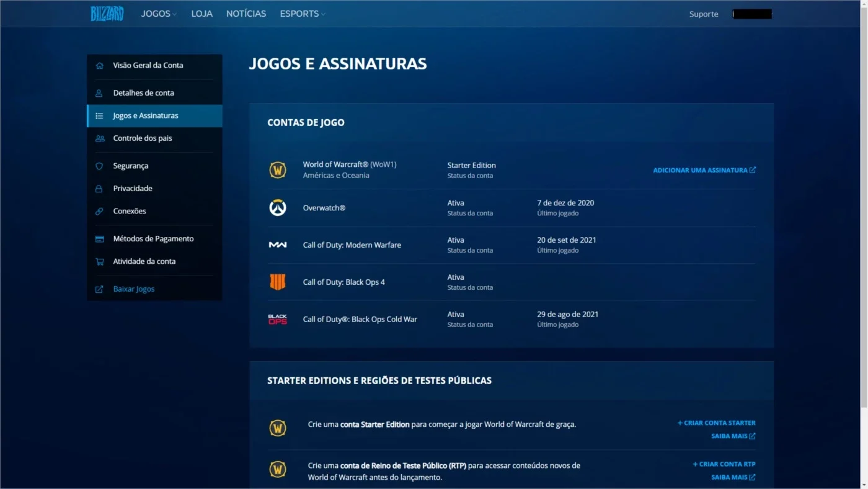This screenshot has height=489, width=868.
Task: Click Call of Duty: Modern Warfare text
Action: (x=352, y=245)
